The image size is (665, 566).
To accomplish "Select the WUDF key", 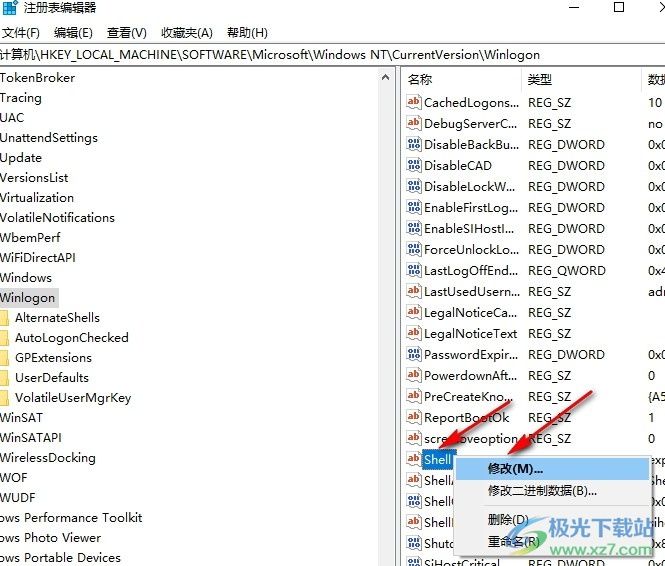I will tap(18, 497).
